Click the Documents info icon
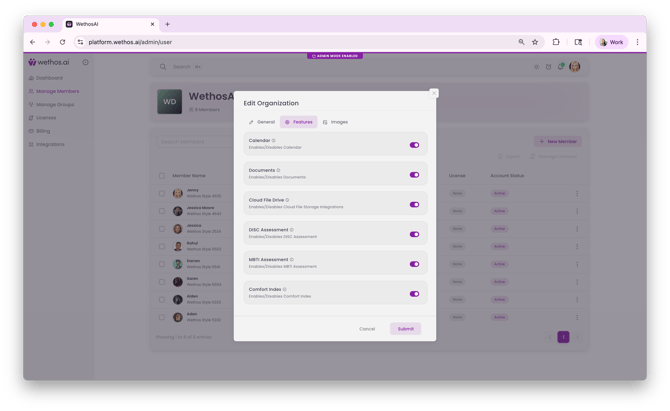 [278, 171]
